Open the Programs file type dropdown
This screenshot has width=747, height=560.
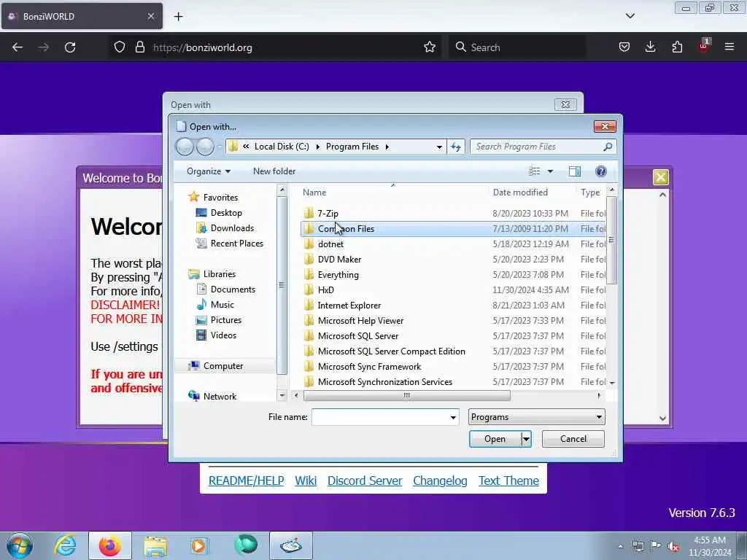(x=536, y=417)
